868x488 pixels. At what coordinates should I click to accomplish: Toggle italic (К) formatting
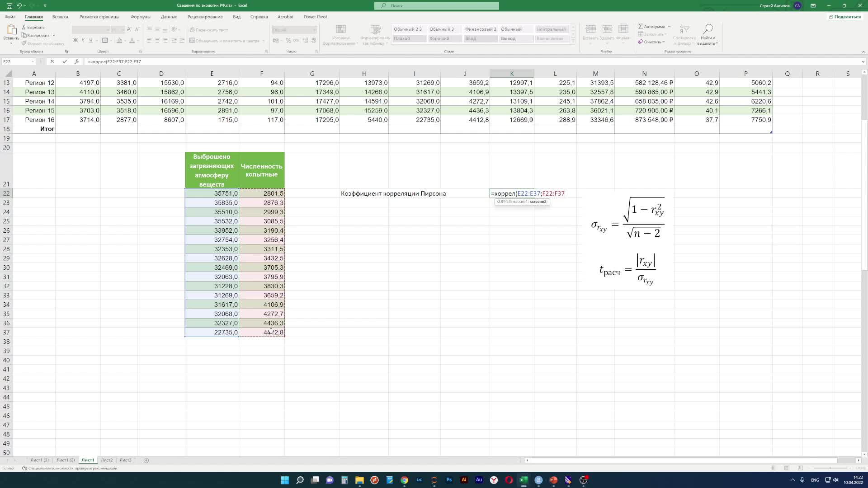pos(83,41)
